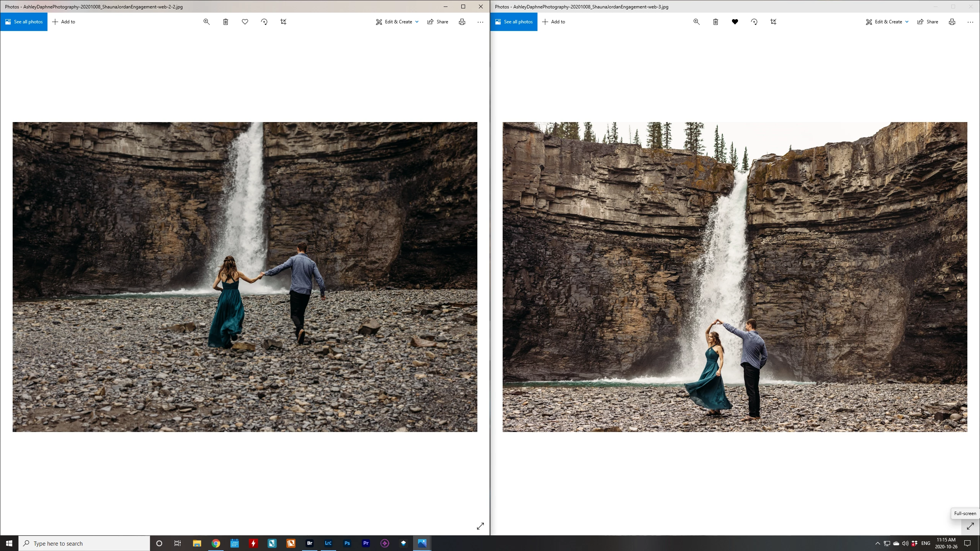Open Add to menu in right window
The image size is (980, 551).
[554, 22]
